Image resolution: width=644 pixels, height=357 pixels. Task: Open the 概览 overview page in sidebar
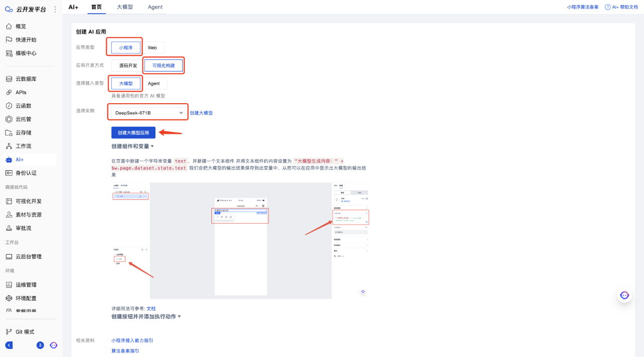coord(20,26)
